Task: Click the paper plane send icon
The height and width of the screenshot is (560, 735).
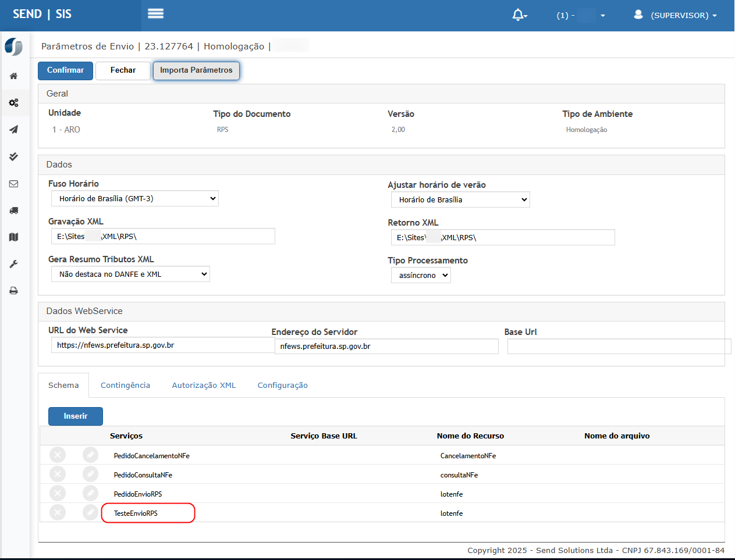Action: pos(13,130)
